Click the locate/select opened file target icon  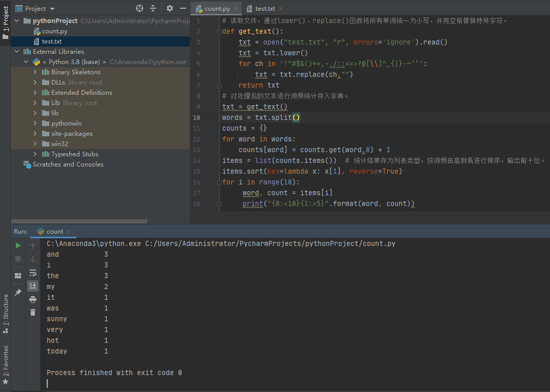point(139,8)
